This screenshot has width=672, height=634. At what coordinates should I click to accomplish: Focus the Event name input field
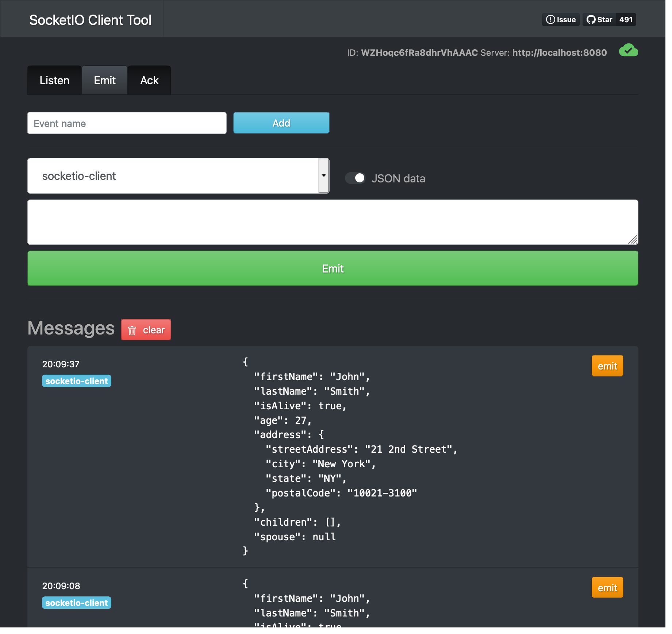coord(127,123)
